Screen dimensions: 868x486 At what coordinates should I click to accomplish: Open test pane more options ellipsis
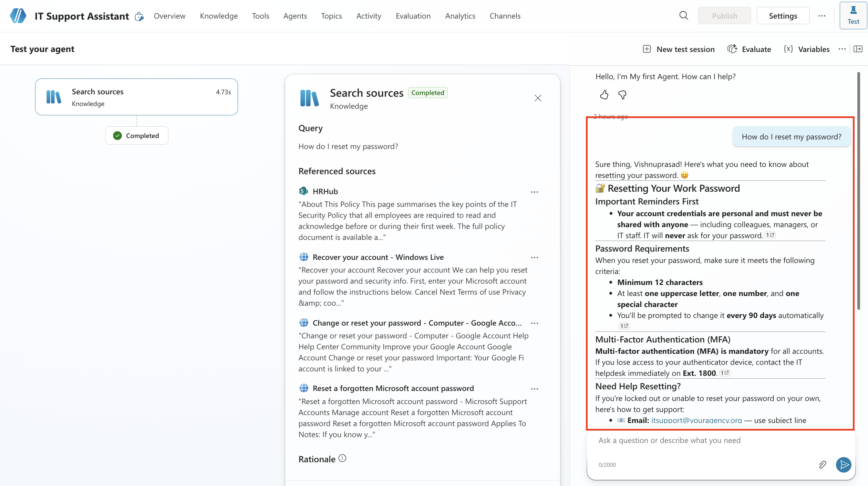842,49
